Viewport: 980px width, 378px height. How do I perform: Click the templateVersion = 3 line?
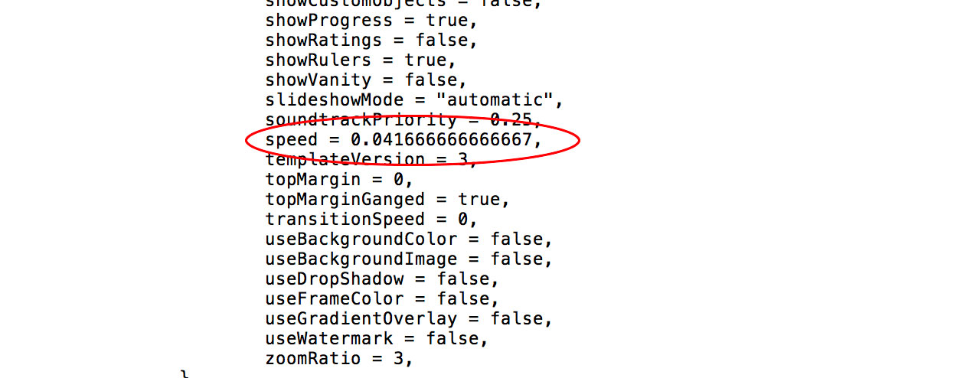[x=372, y=160]
